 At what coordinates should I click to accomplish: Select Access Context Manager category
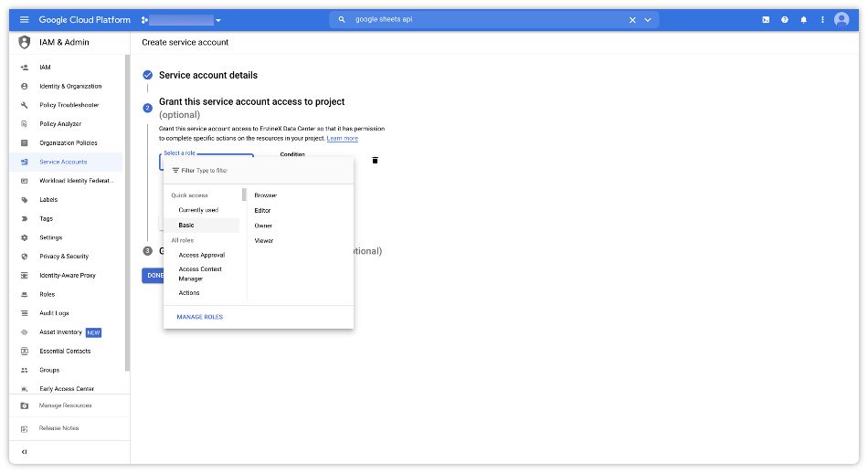click(x=202, y=274)
